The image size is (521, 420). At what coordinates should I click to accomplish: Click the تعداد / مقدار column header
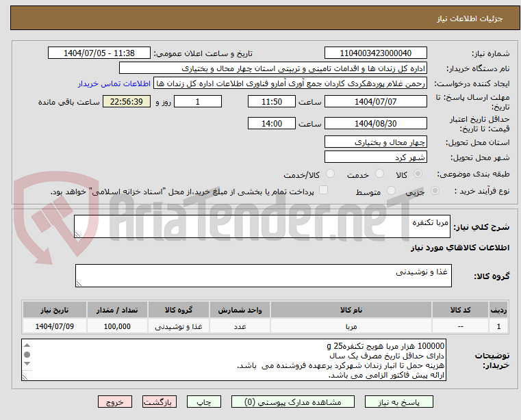[x=117, y=310]
